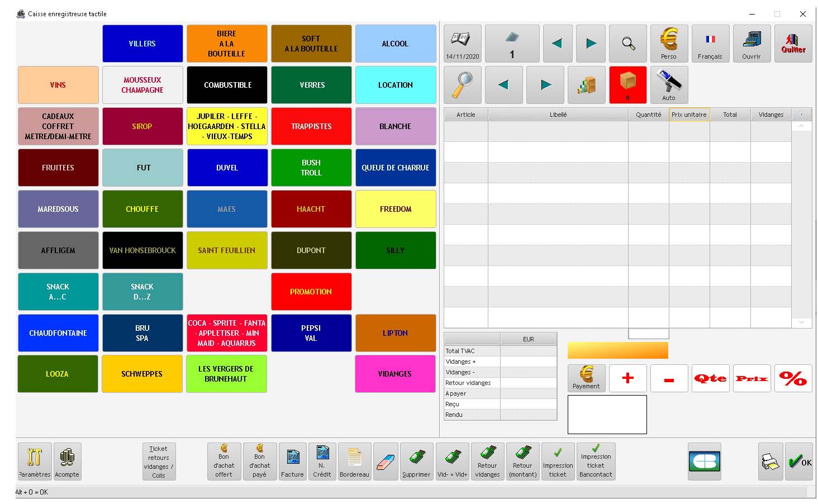Open the Perso euro coin option

pyautogui.click(x=669, y=44)
